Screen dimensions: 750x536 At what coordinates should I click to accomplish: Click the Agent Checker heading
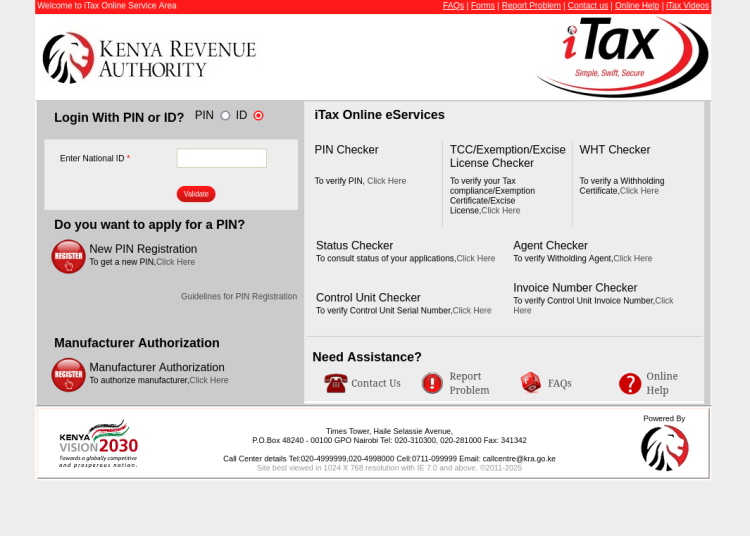[x=551, y=245]
